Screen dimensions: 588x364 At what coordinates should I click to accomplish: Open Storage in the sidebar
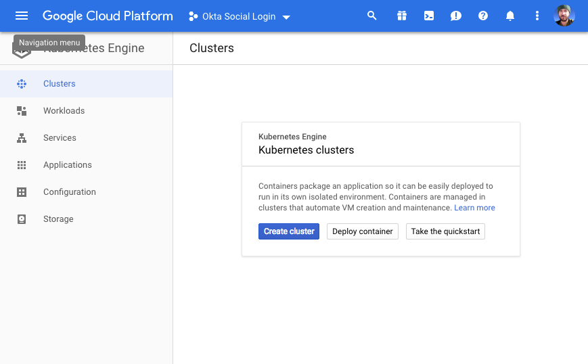point(58,219)
